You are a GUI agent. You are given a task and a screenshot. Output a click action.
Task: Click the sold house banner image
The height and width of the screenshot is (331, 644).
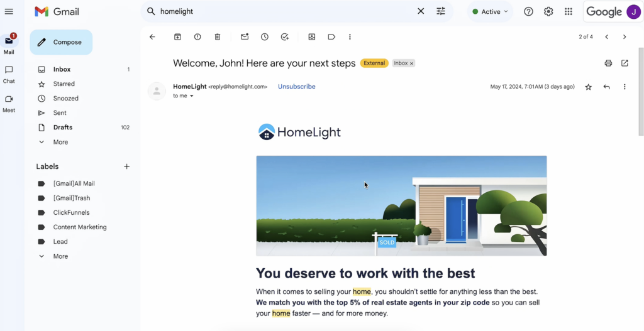401,206
